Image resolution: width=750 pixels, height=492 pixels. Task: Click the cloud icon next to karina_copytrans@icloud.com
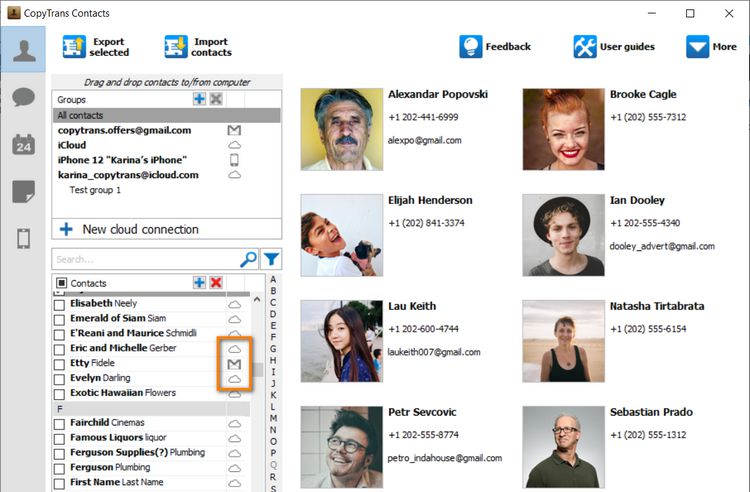coord(234,175)
